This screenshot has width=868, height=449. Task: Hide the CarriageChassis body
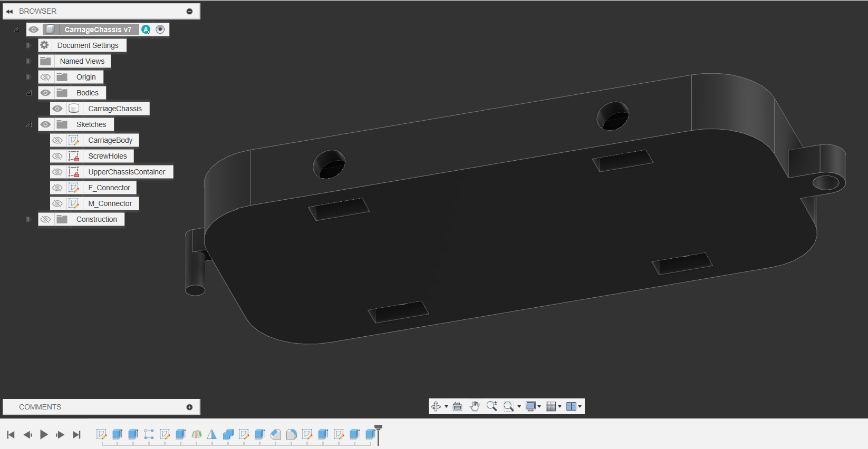(57, 109)
